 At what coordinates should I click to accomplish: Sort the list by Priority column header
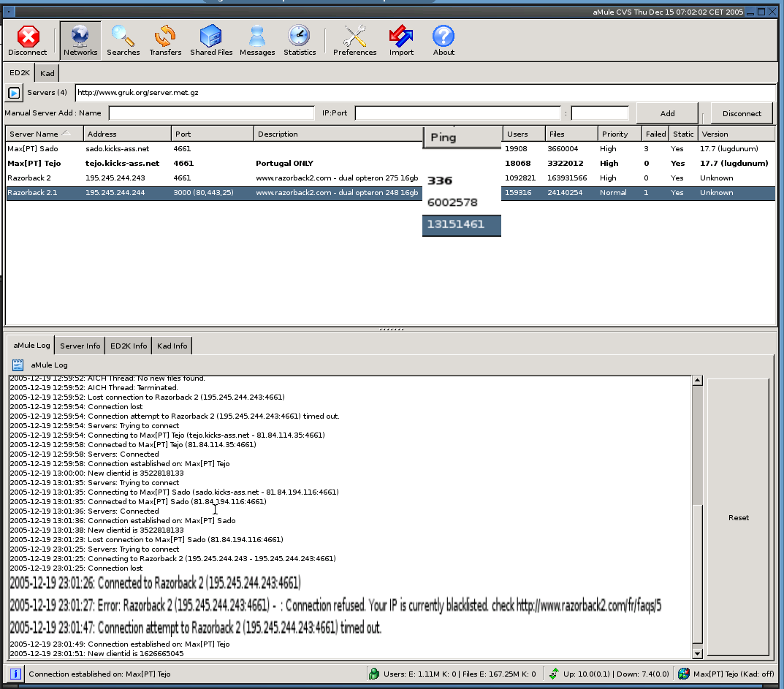[x=619, y=134]
